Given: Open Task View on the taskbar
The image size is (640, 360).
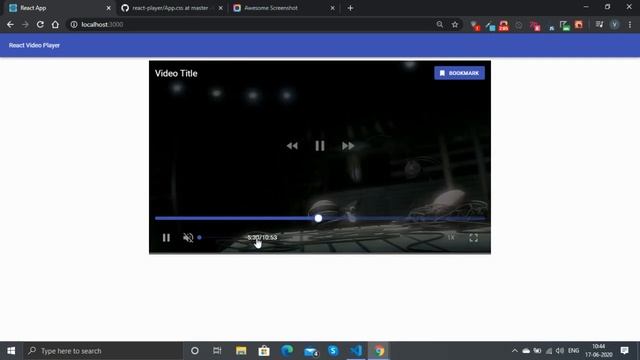Looking at the screenshot, I should (217, 351).
